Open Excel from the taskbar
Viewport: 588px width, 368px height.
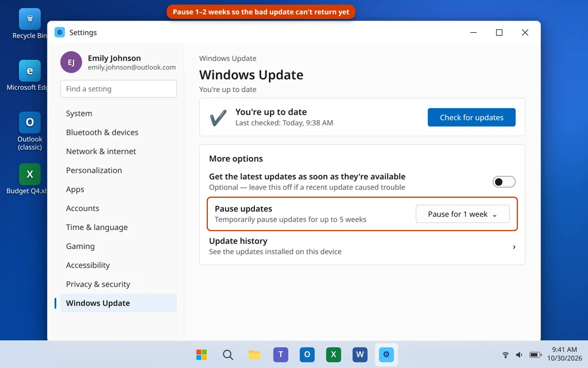coord(334,354)
